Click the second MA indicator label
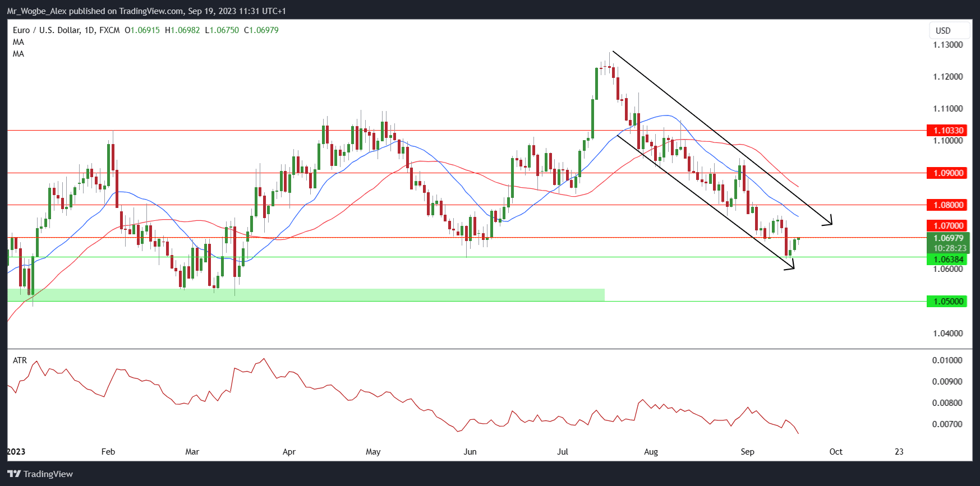This screenshot has height=486, width=980. point(19,54)
